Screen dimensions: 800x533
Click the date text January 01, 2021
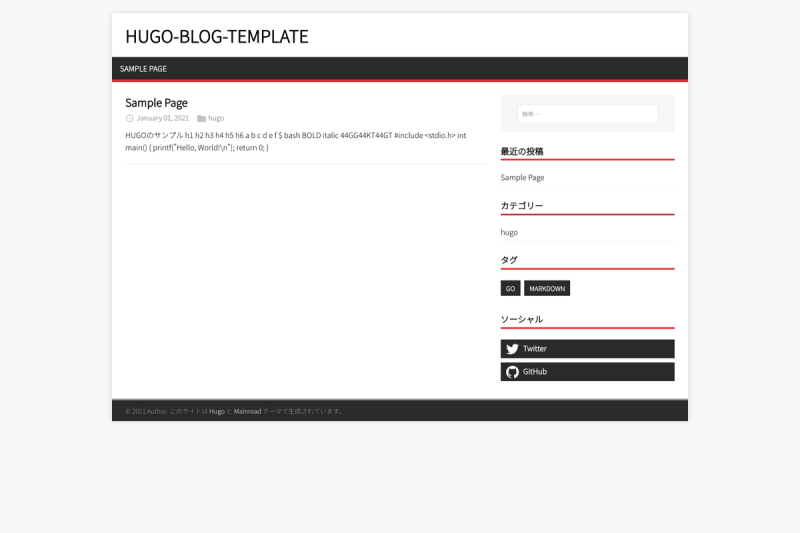pyautogui.click(x=163, y=118)
